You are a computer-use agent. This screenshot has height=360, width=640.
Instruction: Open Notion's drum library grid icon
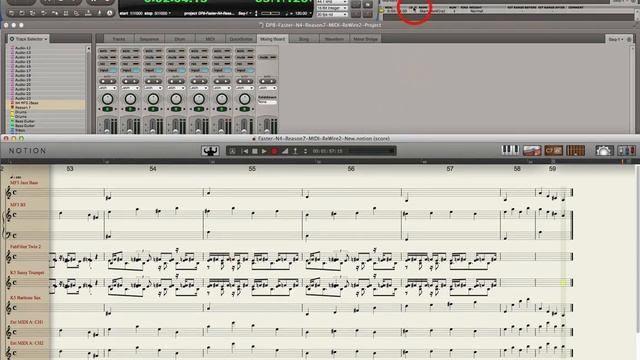(576, 150)
